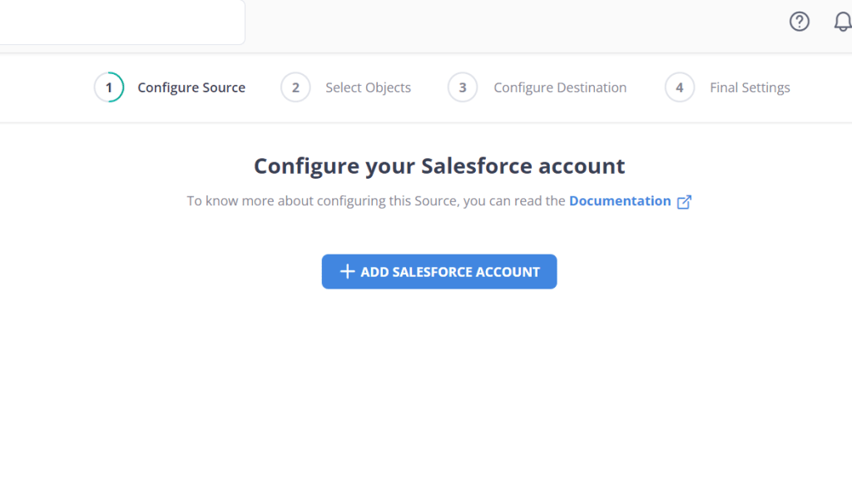The width and height of the screenshot is (852, 504).
Task: Select step 1 circle for Configure Source
Action: pyautogui.click(x=109, y=87)
